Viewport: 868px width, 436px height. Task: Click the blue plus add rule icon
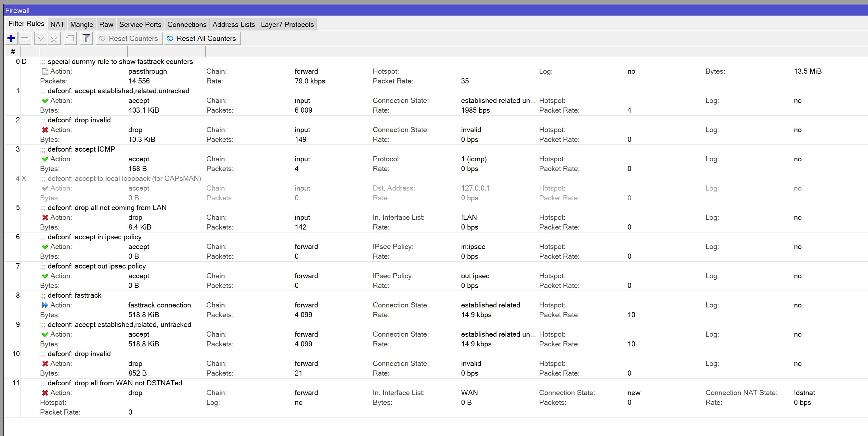point(11,38)
